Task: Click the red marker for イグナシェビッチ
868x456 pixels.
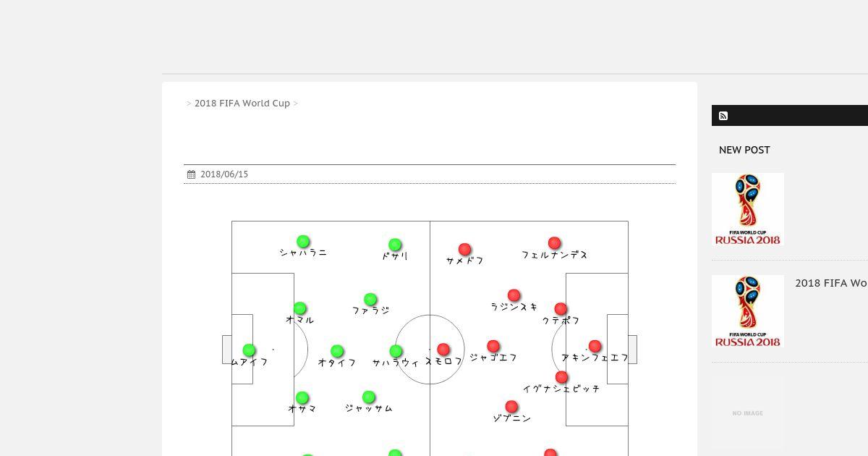Action: (561, 377)
